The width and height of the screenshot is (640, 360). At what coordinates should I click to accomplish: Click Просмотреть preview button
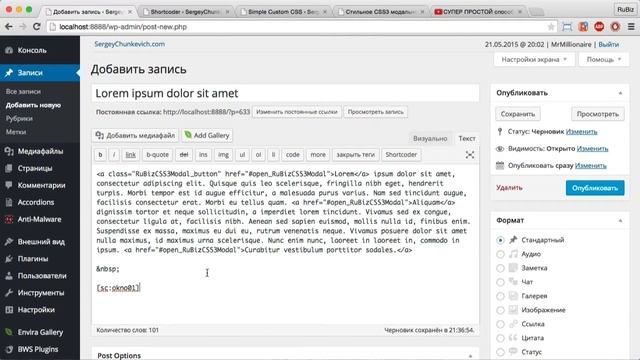point(598,114)
